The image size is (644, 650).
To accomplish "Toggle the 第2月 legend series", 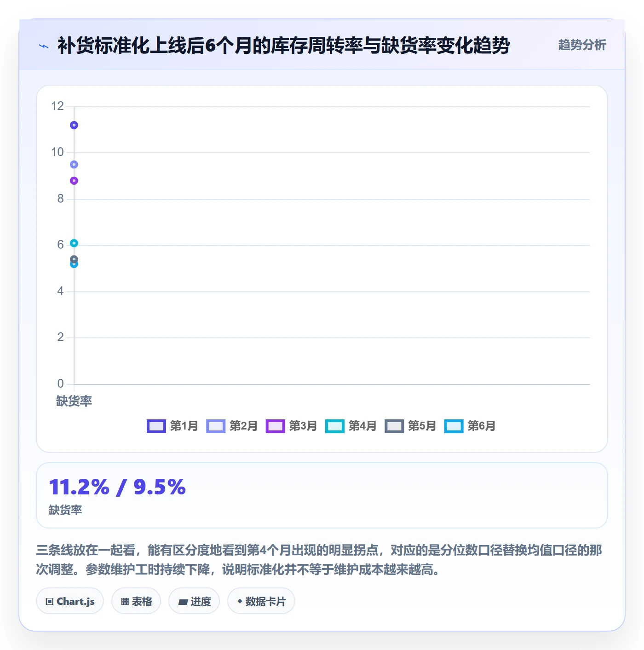I will pos(232,426).
